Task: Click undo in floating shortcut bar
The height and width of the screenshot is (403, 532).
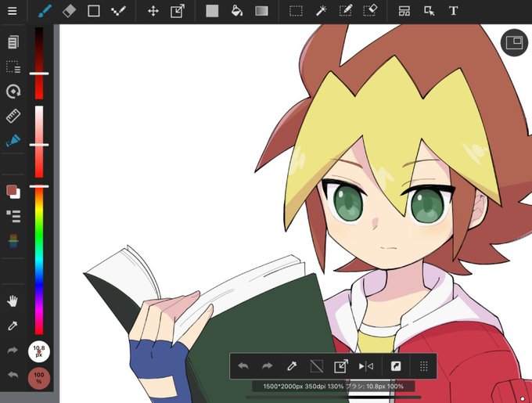Action: click(x=243, y=366)
